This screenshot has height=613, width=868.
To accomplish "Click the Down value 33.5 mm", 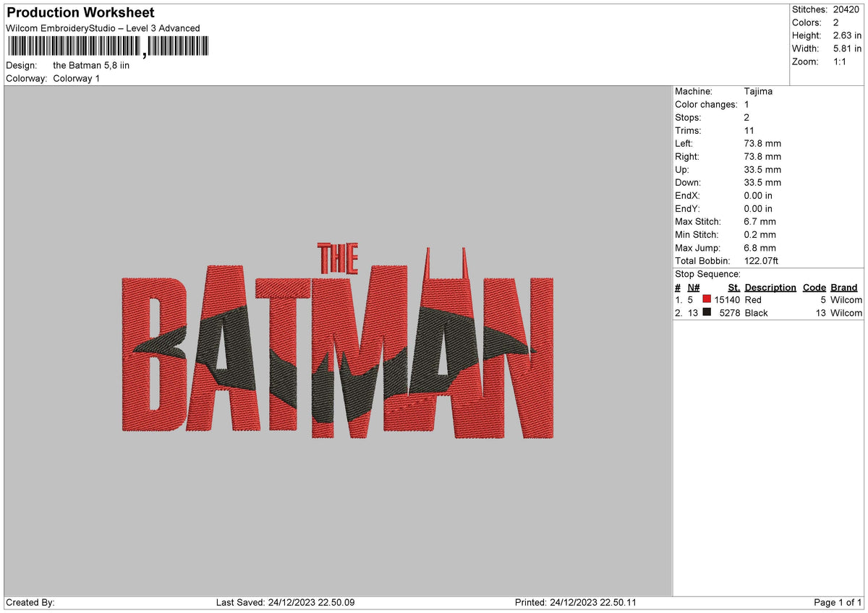I will pyautogui.click(x=762, y=182).
